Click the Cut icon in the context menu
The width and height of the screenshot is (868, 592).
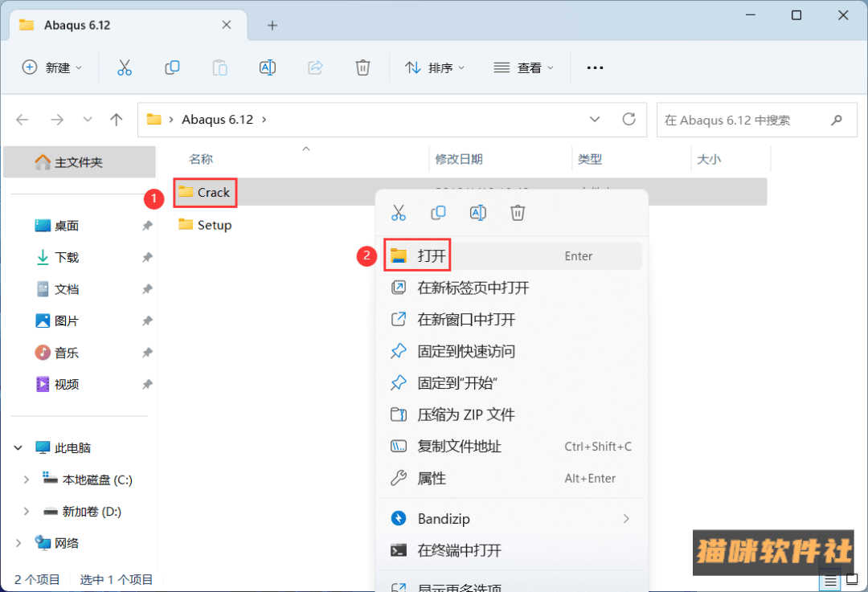[x=399, y=212]
